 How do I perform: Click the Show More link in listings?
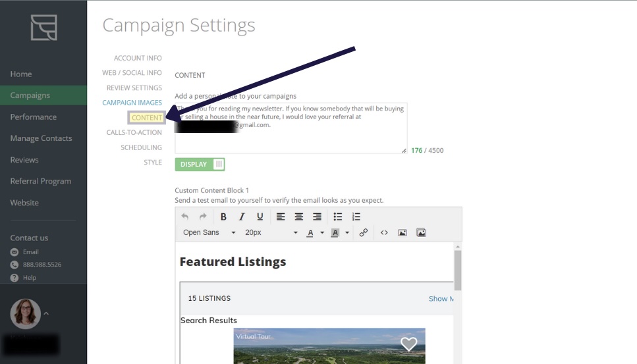[x=441, y=299]
